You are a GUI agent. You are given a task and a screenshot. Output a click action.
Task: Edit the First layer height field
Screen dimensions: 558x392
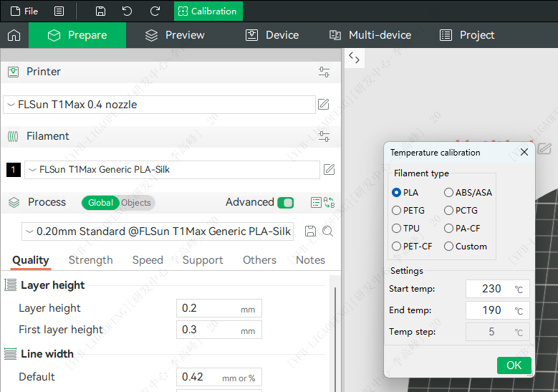(x=219, y=330)
